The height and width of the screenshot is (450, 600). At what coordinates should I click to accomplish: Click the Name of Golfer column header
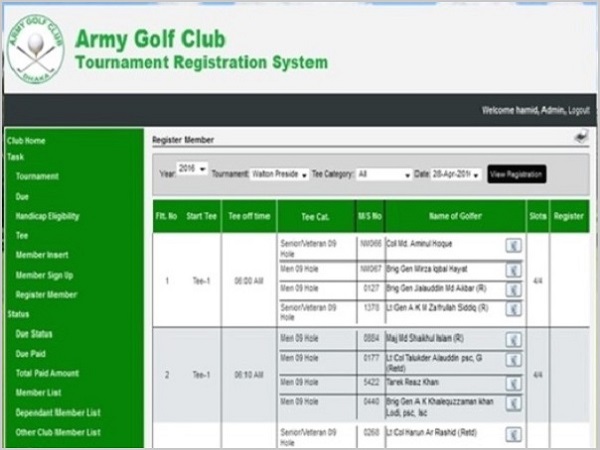coord(455,216)
